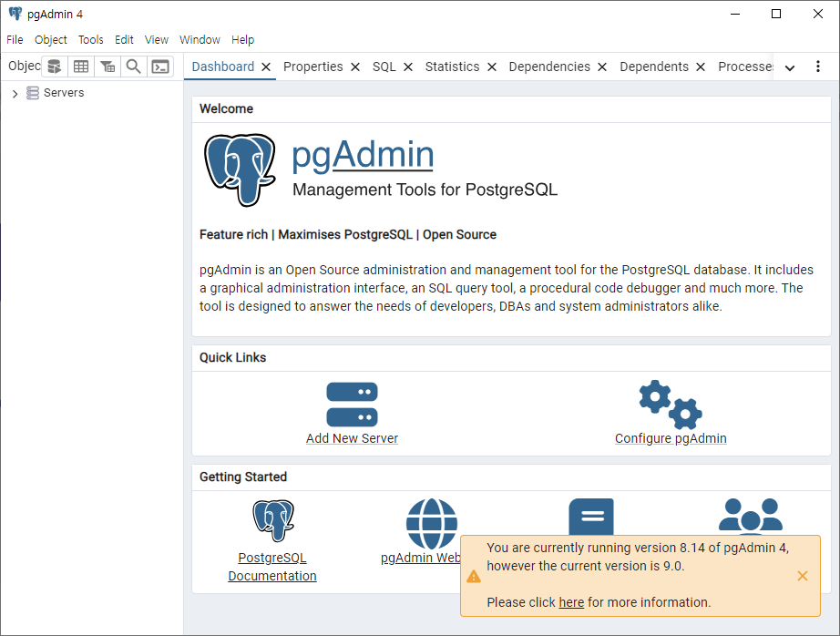Image resolution: width=840 pixels, height=636 pixels.
Task: Switch to the Dependents tab
Action: (x=653, y=67)
